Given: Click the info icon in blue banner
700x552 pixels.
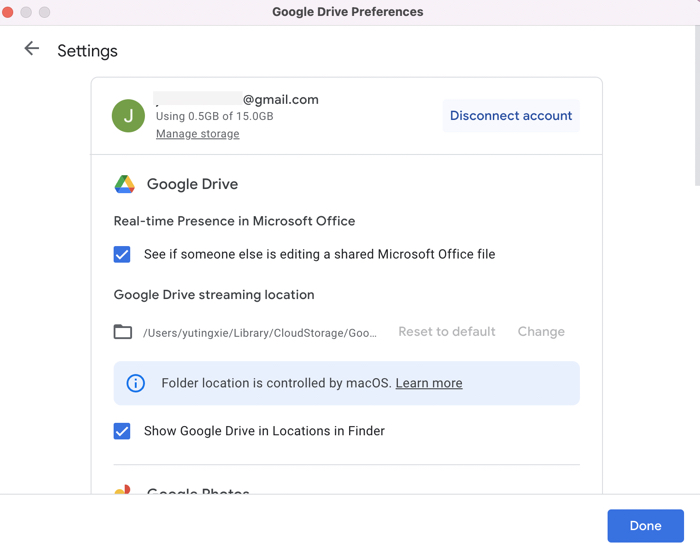Looking at the screenshot, I should pos(136,383).
